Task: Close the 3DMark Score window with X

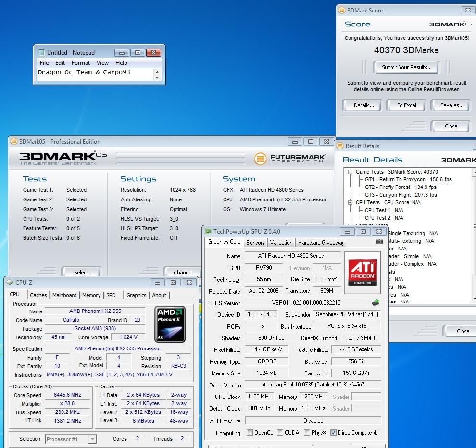Action: tap(468, 10)
